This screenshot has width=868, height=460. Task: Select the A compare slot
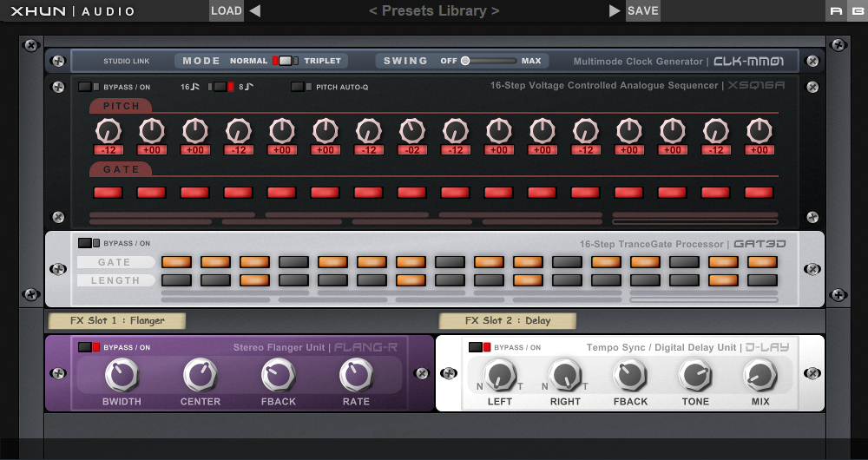pyautogui.click(x=837, y=10)
